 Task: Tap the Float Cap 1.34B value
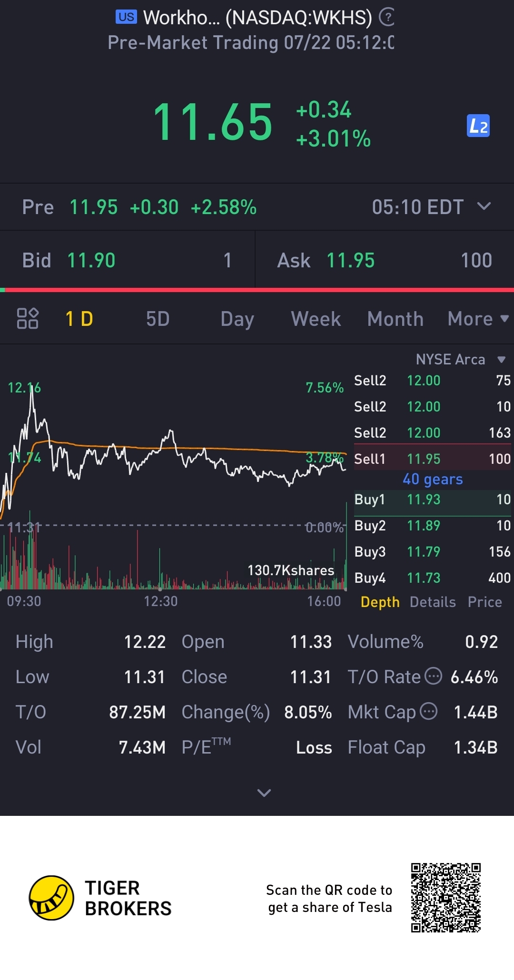475,747
